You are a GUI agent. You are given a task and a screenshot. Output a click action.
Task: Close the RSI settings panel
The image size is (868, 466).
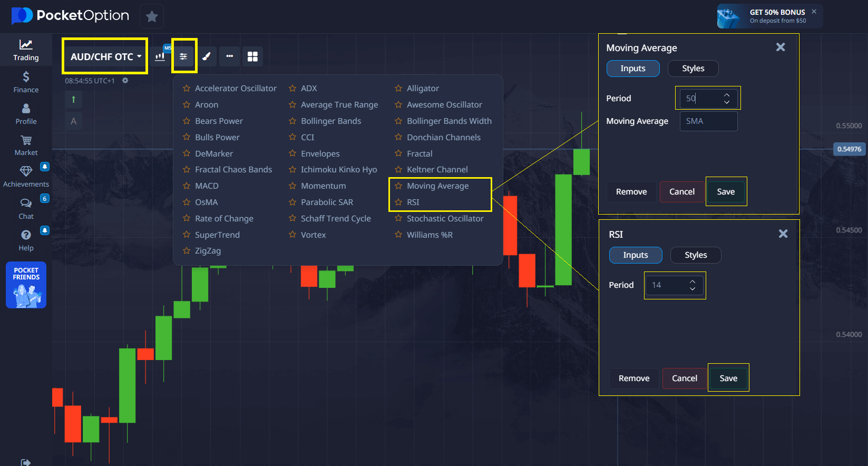(x=783, y=234)
